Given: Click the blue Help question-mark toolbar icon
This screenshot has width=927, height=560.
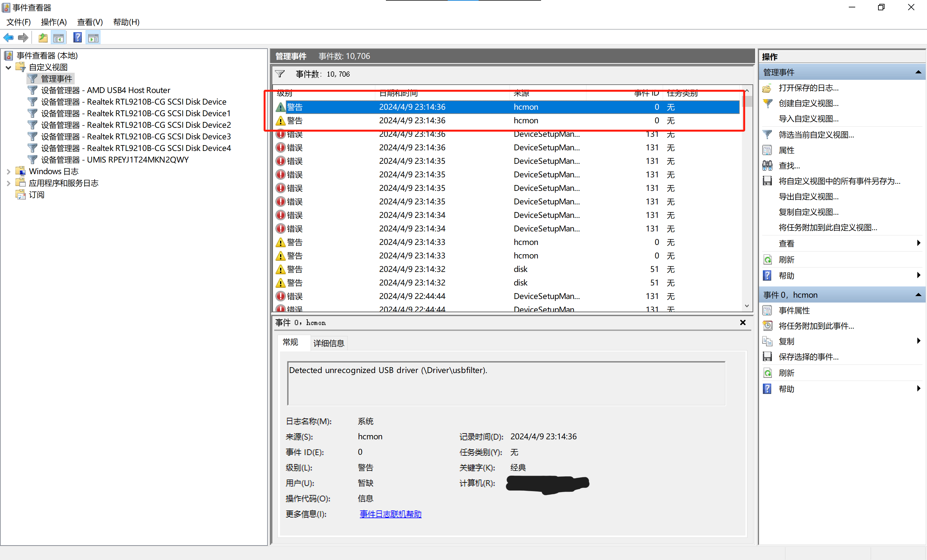Looking at the screenshot, I should [78, 38].
